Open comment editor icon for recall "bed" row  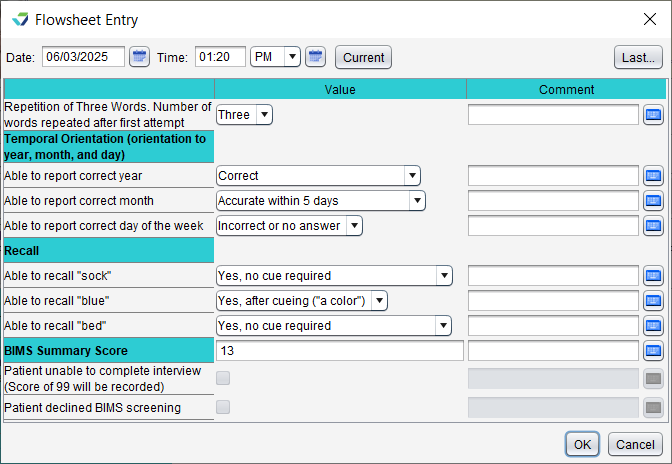(653, 326)
